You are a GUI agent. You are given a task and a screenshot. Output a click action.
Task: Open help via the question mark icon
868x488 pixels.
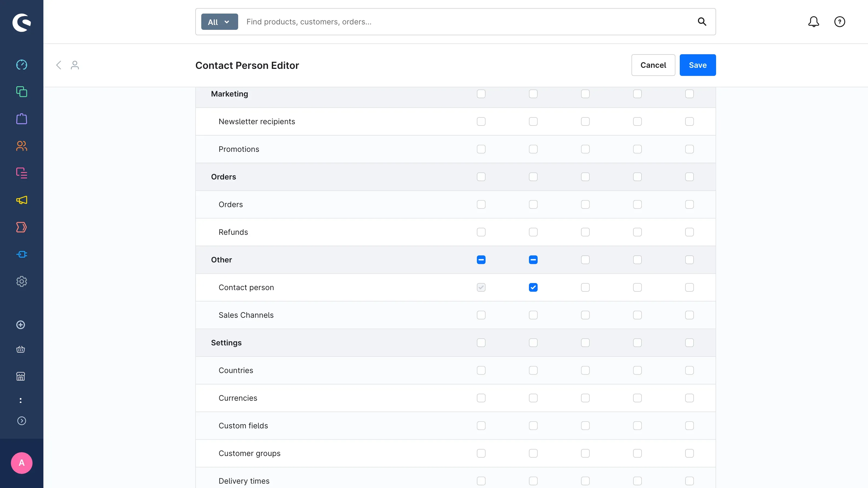(839, 22)
